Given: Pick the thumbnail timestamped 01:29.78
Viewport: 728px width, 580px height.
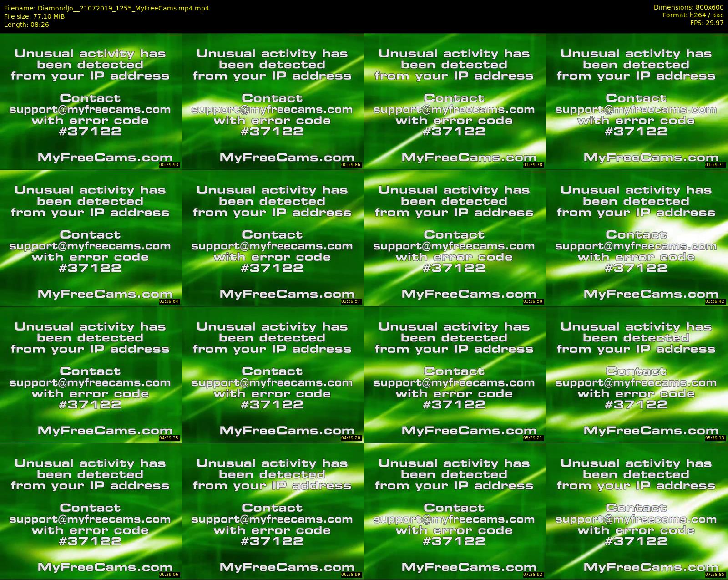Looking at the screenshot, I should point(455,101).
